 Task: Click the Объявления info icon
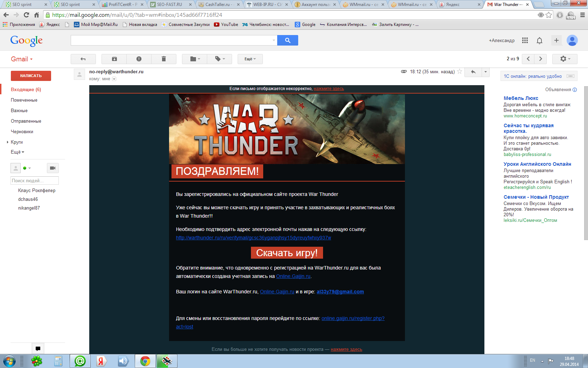tap(574, 90)
